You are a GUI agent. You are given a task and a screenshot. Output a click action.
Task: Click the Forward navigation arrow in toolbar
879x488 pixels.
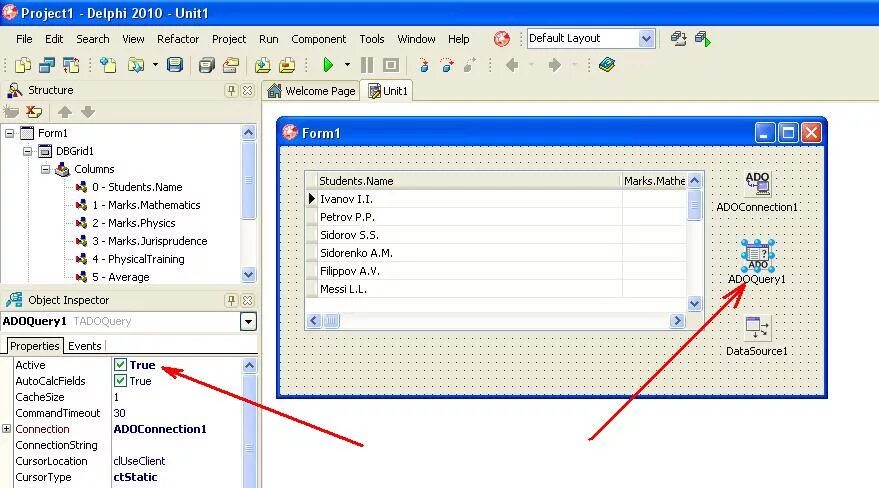click(554, 65)
